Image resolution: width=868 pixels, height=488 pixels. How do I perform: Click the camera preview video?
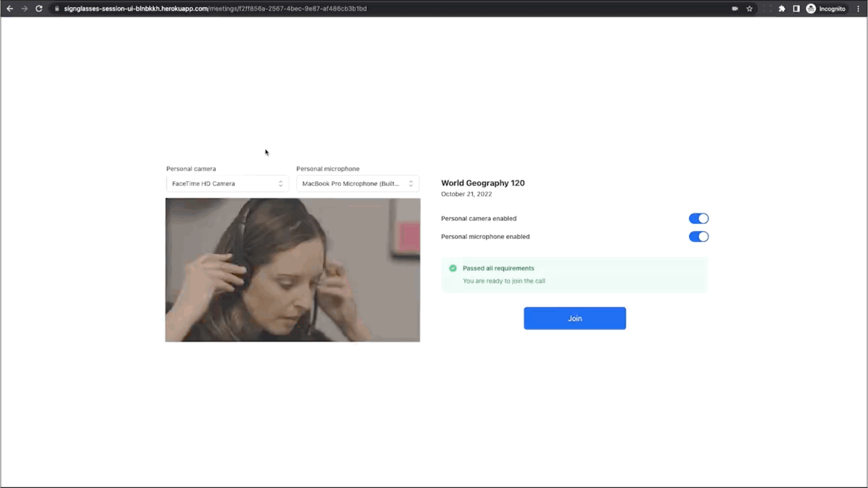[x=292, y=270]
